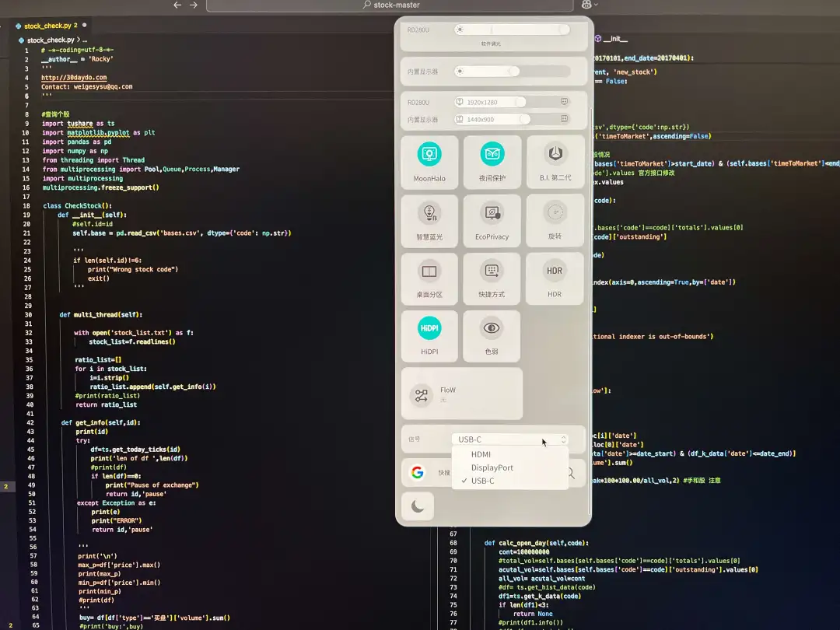Viewport: 840px width, 630px height.
Task: Click line number 30 in the gutter
Action: click(28, 315)
